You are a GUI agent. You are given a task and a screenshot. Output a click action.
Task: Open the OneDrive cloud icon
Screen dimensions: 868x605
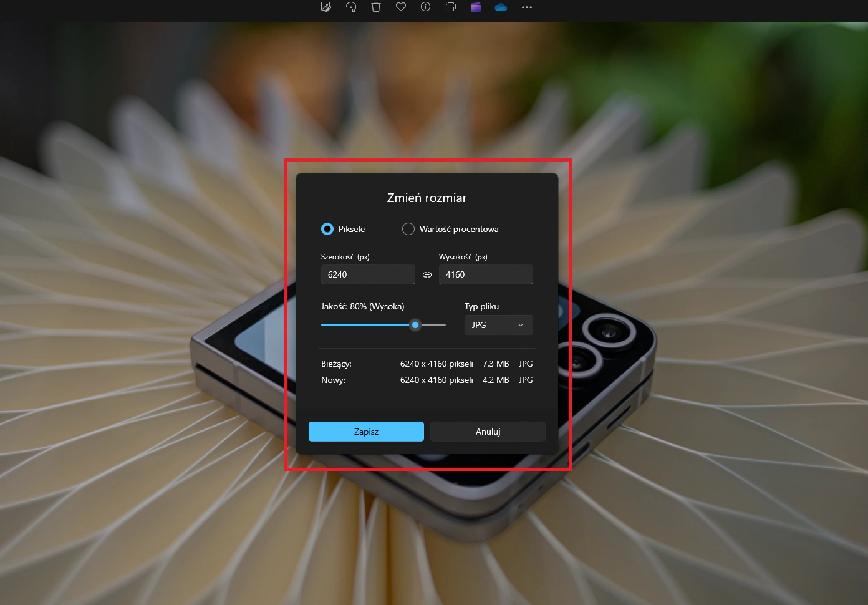pos(501,7)
